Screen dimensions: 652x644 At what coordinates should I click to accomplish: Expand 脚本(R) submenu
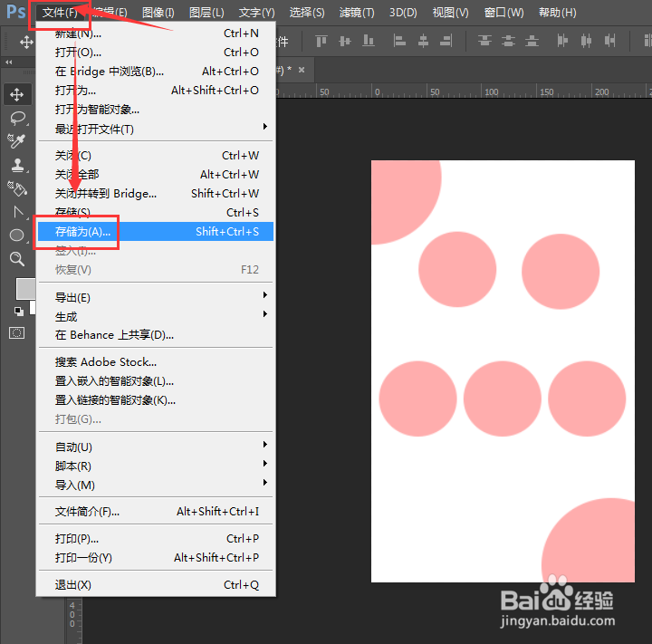point(156,466)
